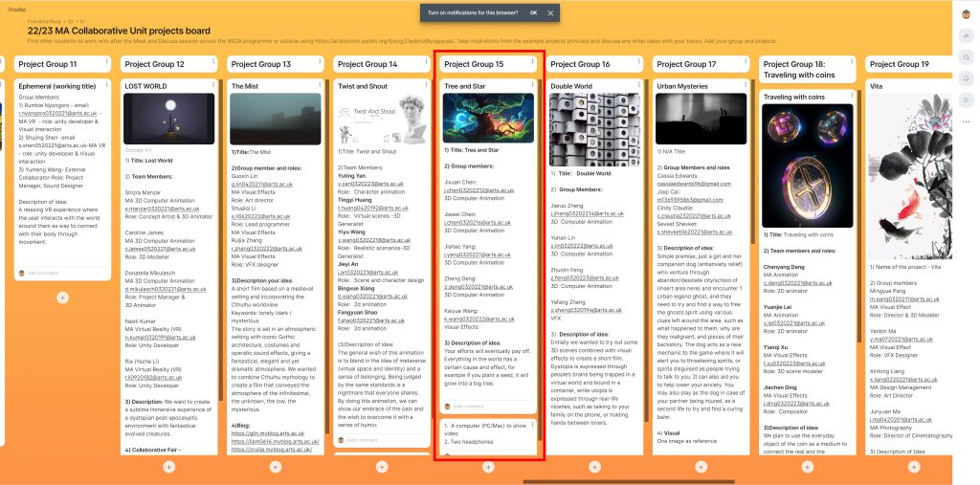
Task: Open the notifications bell in sidebar
Action: click(967, 78)
